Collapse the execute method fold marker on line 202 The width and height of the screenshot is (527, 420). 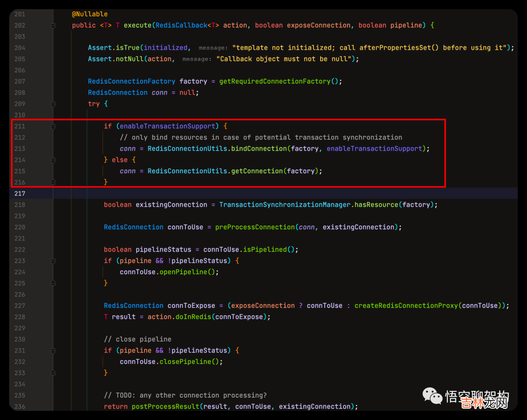tap(53, 25)
